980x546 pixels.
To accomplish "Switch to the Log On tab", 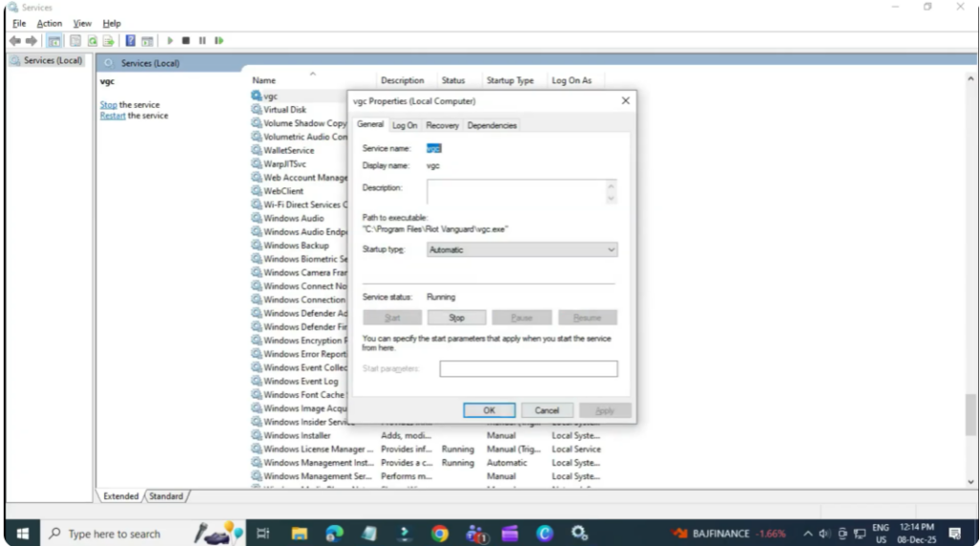I will (x=405, y=125).
